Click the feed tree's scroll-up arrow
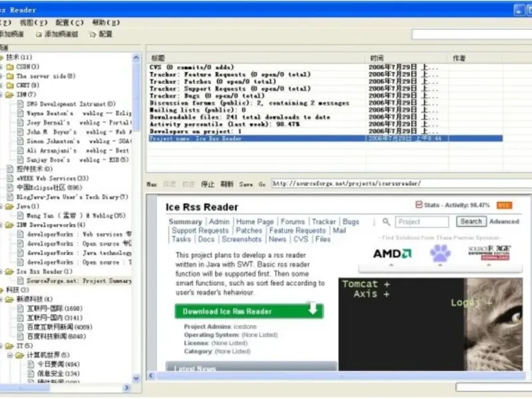The width and height of the screenshot is (532, 399). click(x=136, y=57)
